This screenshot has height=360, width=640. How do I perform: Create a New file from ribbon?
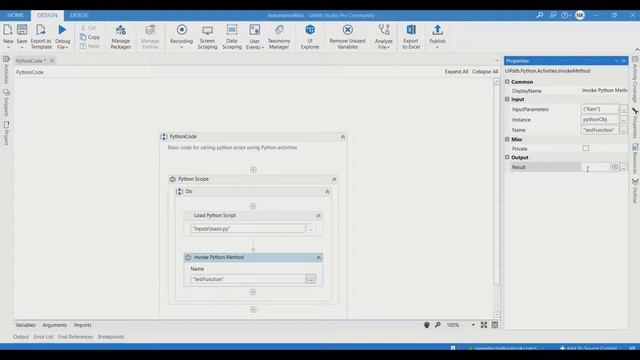(8, 36)
